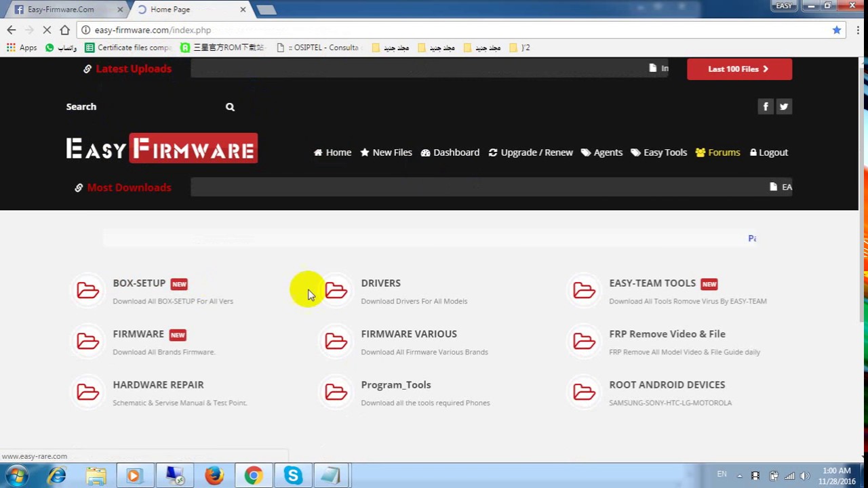Click the address bar URL
The width and height of the screenshot is (868, 488).
[x=153, y=30]
